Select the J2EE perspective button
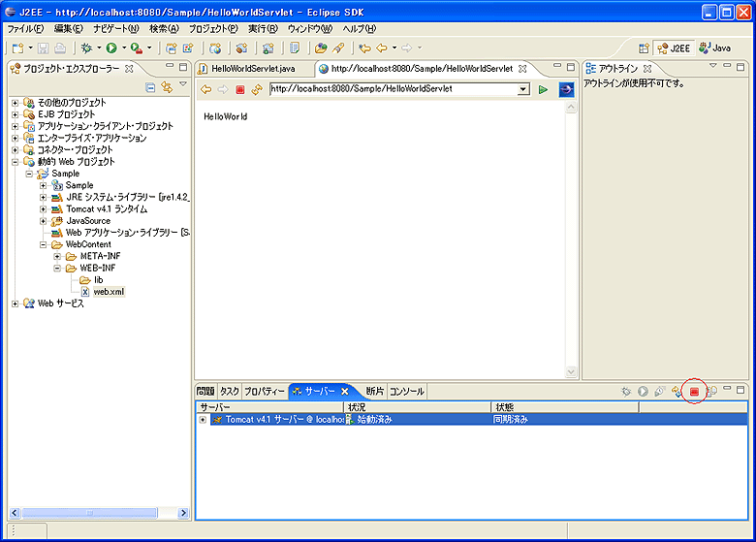The height and width of the screenshot is (542, 756). point(674,48)
